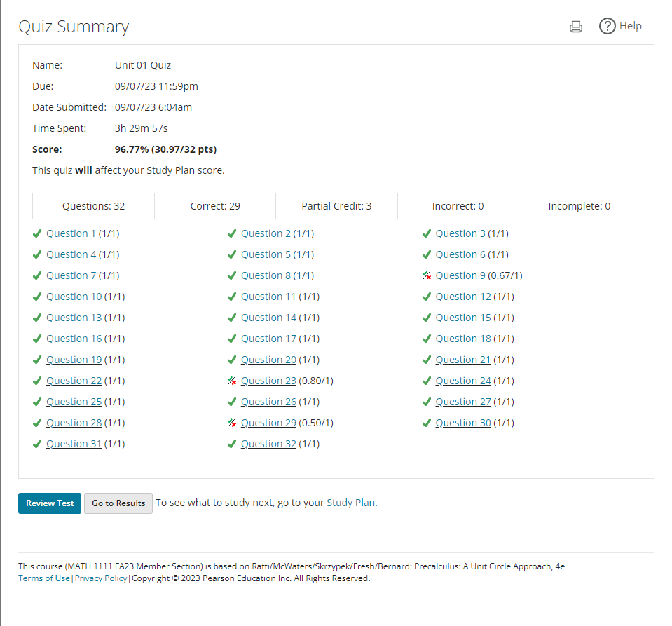This screenshot has width=672, height=626.
Task: Click green checkmark beside Question 30
Action: (x=427, y=423)
